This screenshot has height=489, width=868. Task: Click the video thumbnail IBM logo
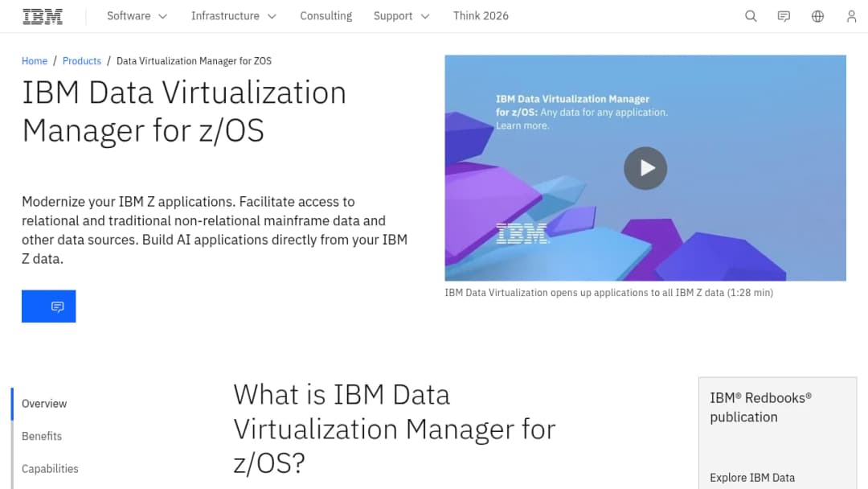[522, 234]
